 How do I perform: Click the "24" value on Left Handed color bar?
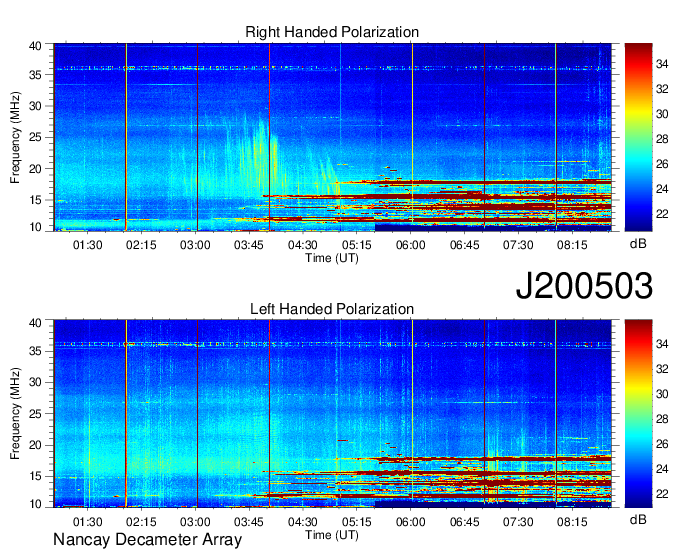tap(662, 469)
